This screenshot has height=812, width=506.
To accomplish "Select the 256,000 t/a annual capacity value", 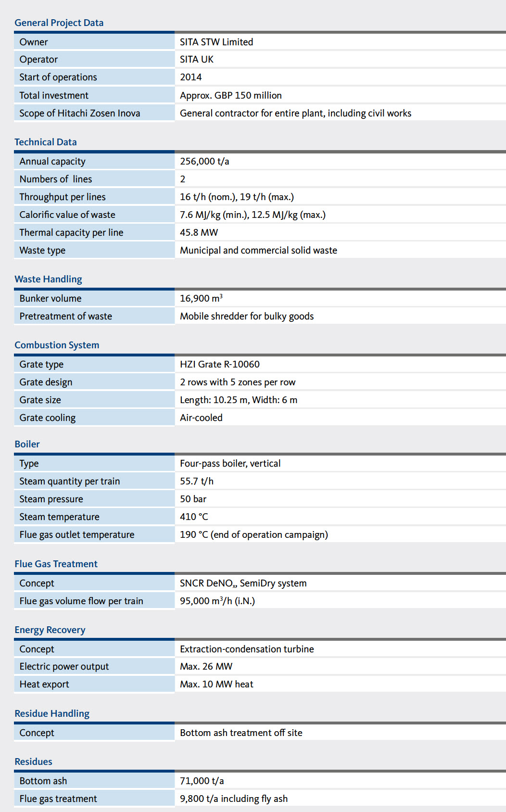I will [204, 161].
